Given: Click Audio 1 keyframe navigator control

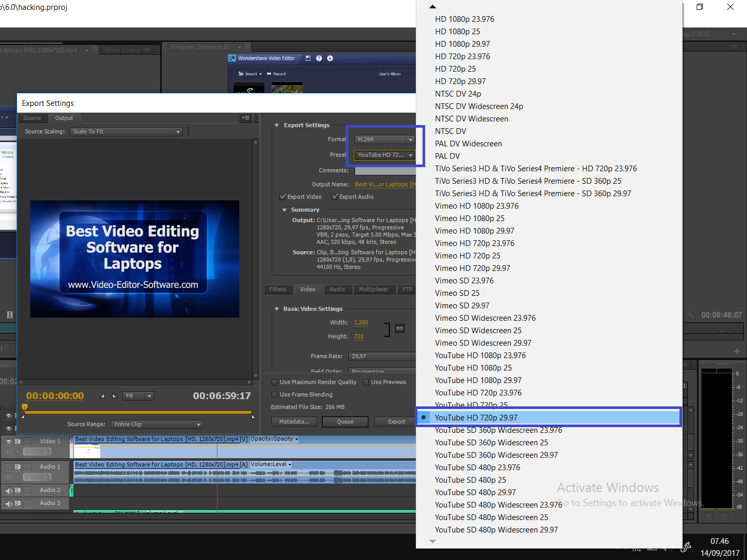Looking at the screenshot, I should coord(37,477).
